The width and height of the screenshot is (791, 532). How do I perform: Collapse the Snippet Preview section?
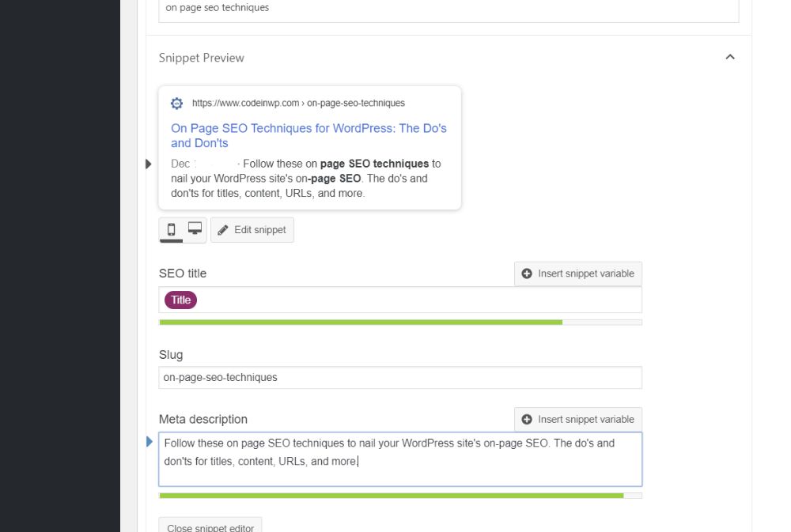(729, 57)
